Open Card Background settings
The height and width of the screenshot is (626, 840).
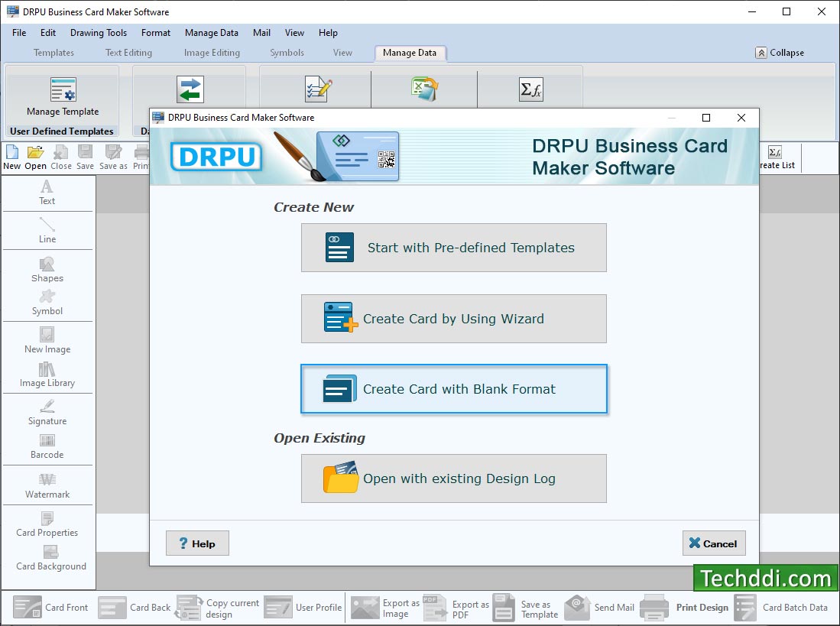pos(51,558)
